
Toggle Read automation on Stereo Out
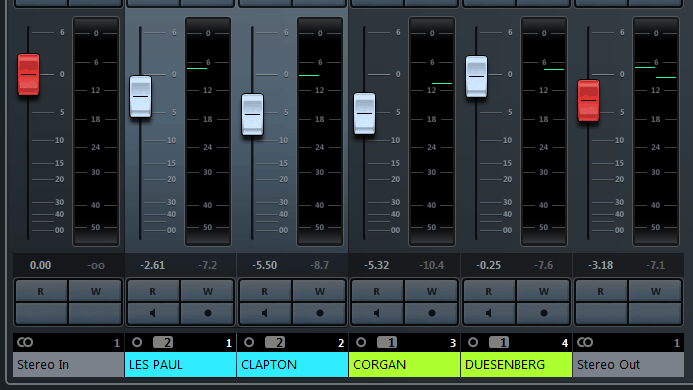point(601,291)
